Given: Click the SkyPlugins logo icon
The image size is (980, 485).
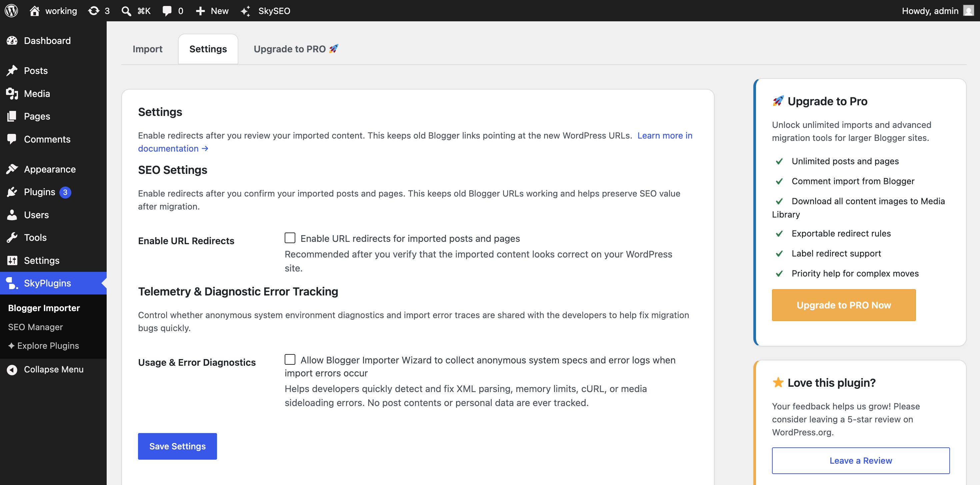Looking at the screenshot, I should (12, 283).
